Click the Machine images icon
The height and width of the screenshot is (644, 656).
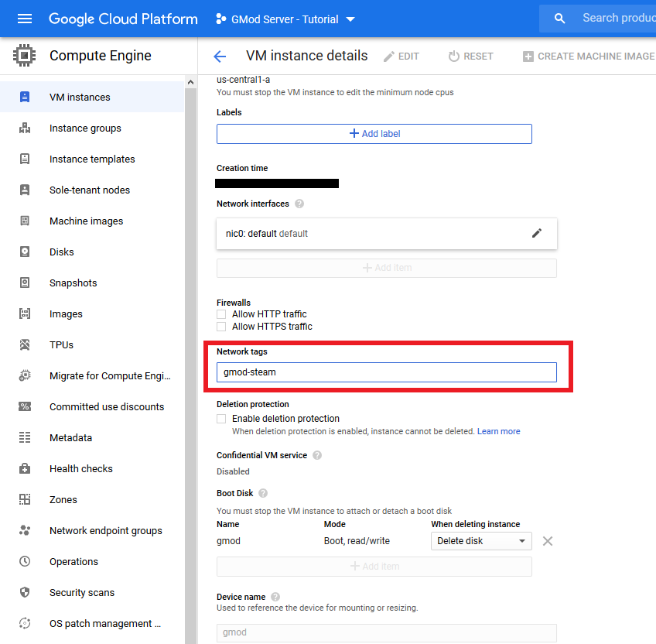(x=25, y=221)
